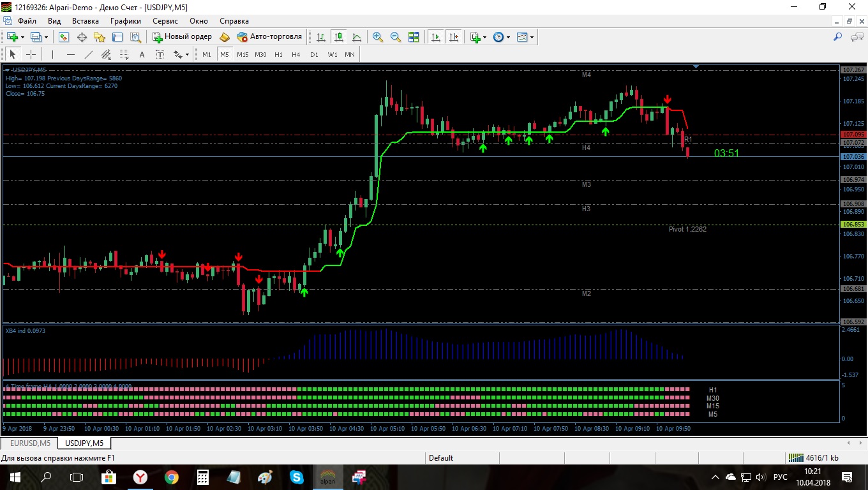Switch to H1 timeframe
The image size is (868, 490).
pos(278,54)
